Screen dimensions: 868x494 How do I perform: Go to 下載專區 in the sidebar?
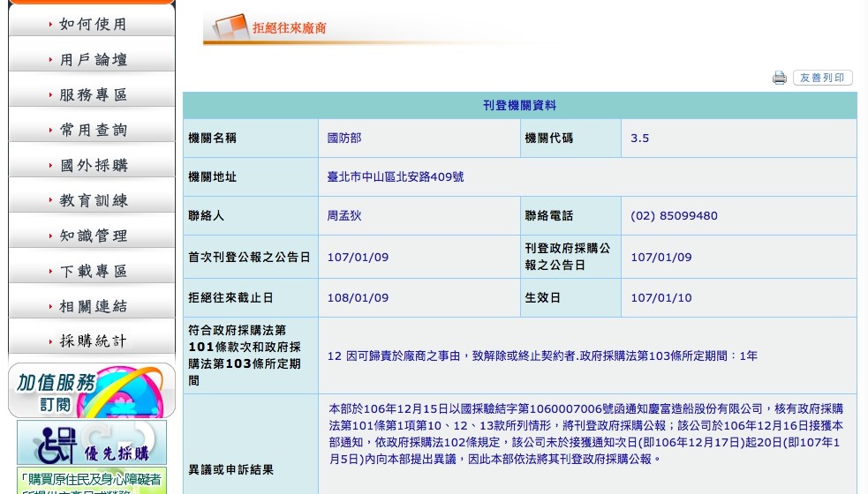pyautogui.click(x=92, y=271)
